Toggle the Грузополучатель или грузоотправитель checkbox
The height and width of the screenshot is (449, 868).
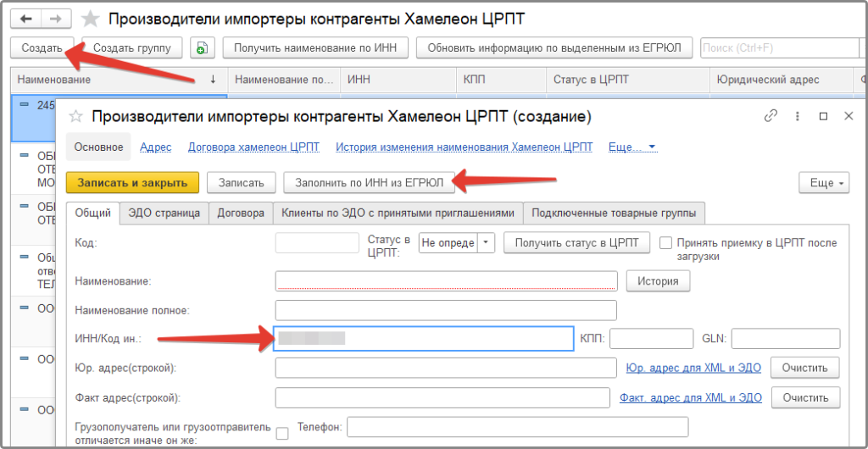pos(282,433)
